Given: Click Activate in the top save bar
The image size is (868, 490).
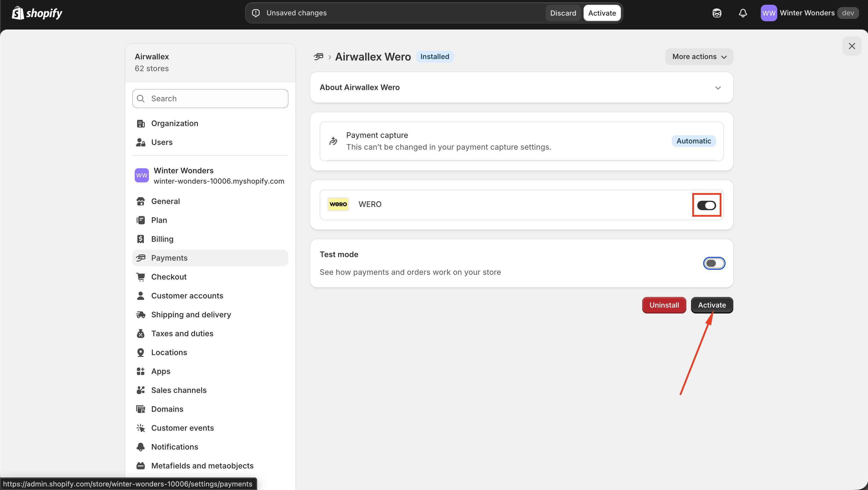Looking at the screenshot, I should click(602, 13).
